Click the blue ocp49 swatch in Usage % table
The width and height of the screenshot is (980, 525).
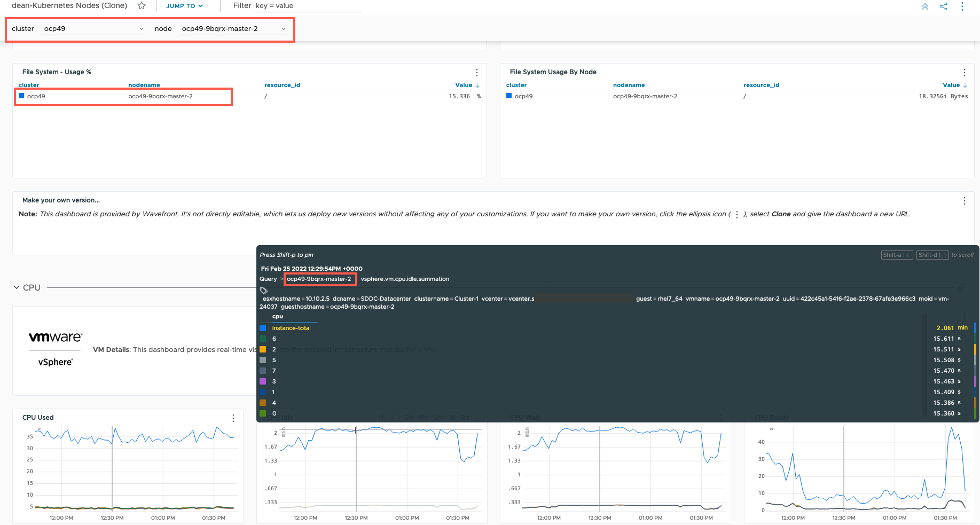[x=21, y=96]
